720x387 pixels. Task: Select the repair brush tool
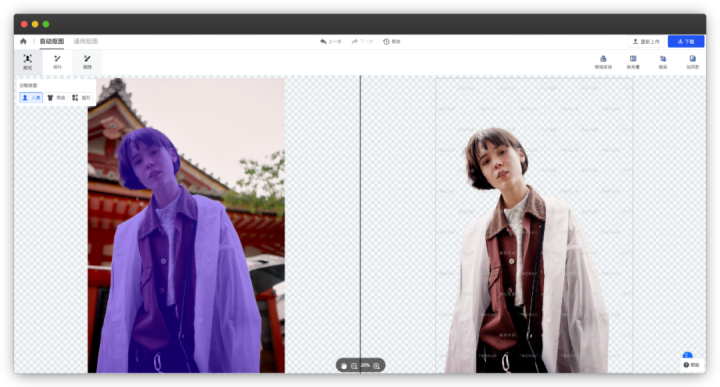[57, 62]
